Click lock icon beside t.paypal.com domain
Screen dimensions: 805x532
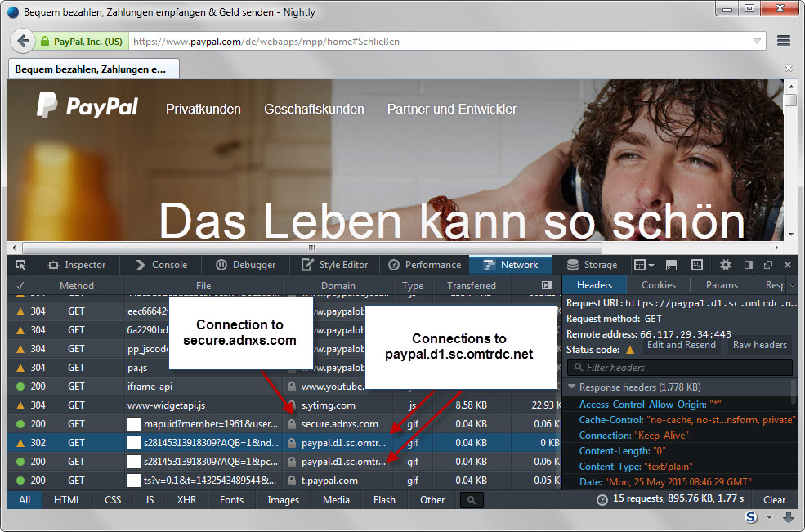[292, 481]
